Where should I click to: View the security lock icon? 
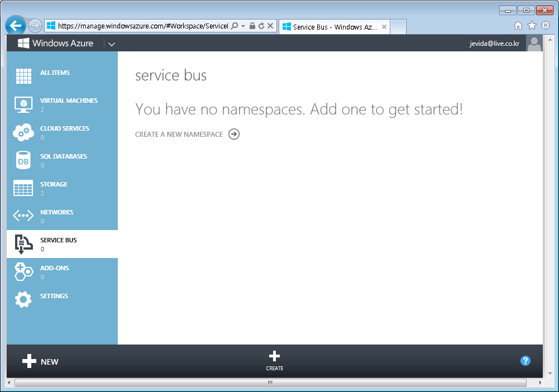[x=252, y=26]
